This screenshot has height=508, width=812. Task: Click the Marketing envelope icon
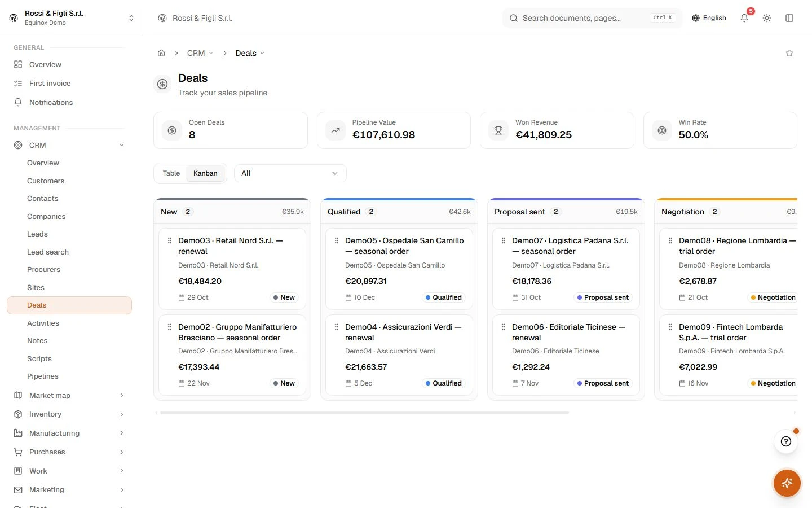point(18,490)
